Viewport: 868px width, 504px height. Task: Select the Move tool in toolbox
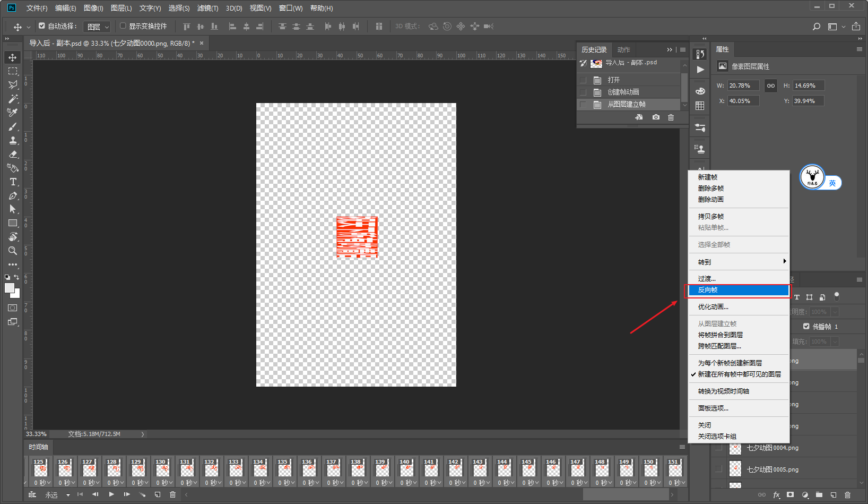pyautogui.click(x=13, y=57)
